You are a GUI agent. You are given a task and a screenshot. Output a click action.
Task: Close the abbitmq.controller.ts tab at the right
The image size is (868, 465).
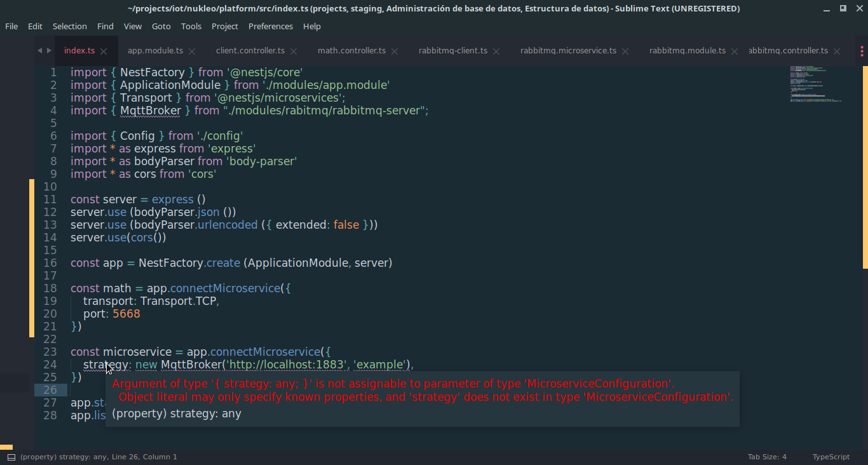pos(837,51)
